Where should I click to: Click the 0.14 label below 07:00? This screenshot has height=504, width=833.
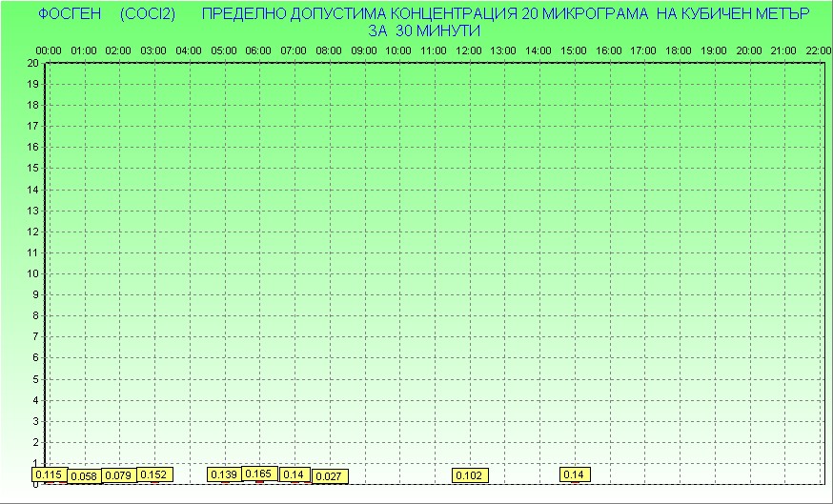click(295, 474)
